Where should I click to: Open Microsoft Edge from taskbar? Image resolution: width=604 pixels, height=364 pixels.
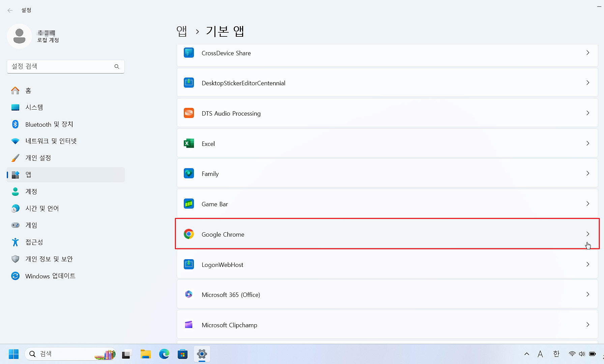click(x=164, y=354)
